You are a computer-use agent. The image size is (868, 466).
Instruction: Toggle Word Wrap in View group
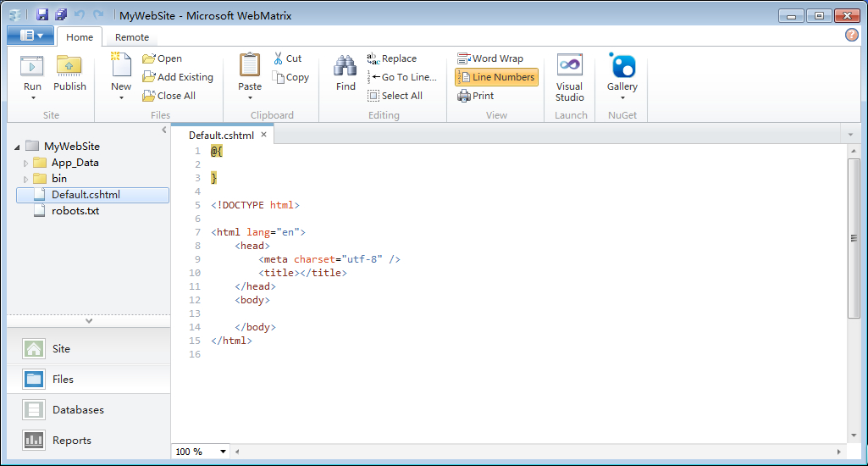coord(490,58)
